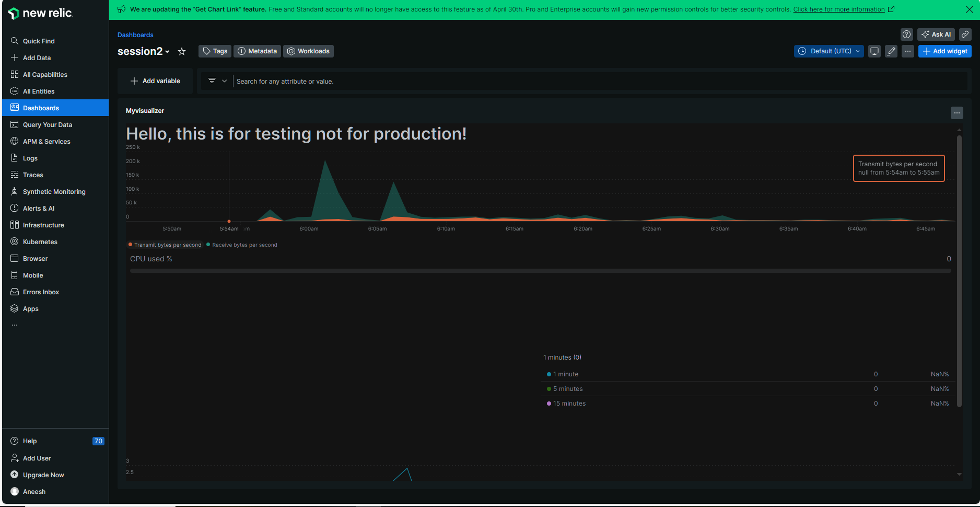Go to Synthetic Monitoring in sidebar
Viewport: 980px width, 507px height.
[x=54, y=192]
